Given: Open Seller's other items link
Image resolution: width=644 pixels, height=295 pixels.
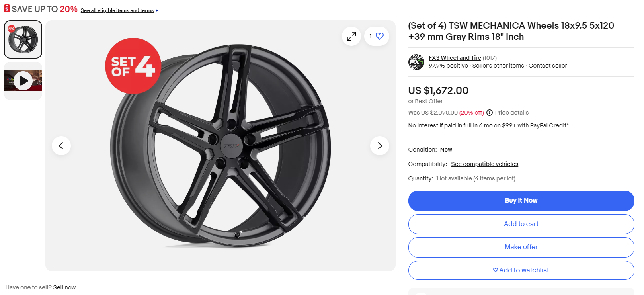Looking at the screenshot, I should point(498,66).
